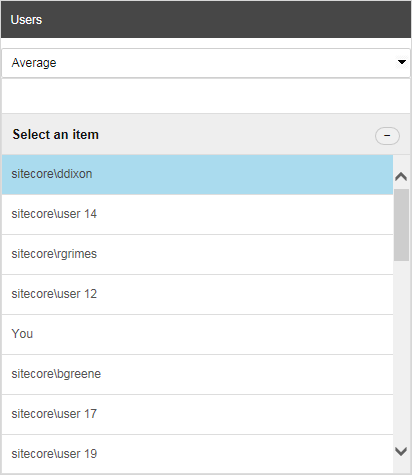Select sitecore\ddixon highlighted entry
Viewport: 412px width, 475px height.
coord(197,174)
